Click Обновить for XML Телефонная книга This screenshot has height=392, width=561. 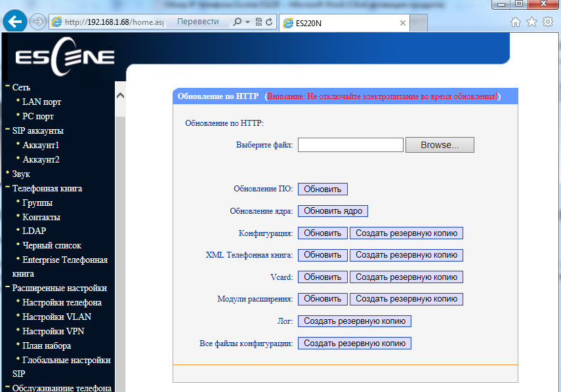click(x=323, y=255)
